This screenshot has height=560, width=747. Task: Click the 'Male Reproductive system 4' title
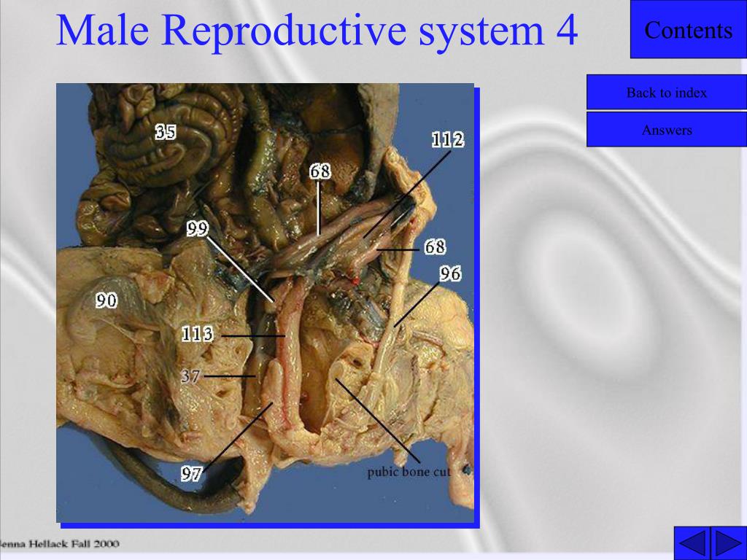317,29
